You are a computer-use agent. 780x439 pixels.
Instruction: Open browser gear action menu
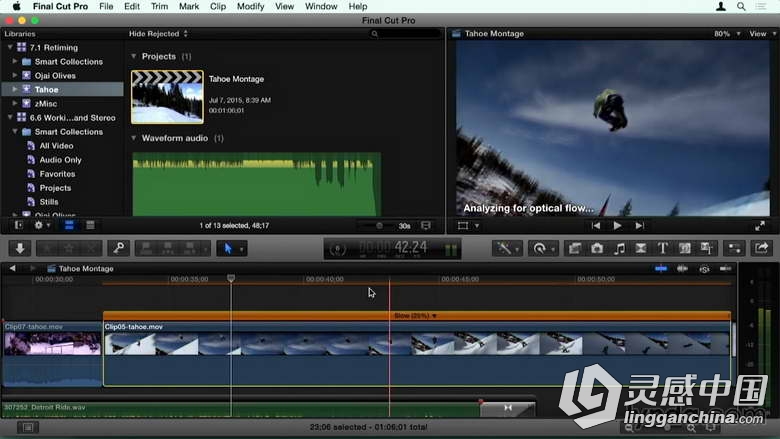[x=41, y=225]
